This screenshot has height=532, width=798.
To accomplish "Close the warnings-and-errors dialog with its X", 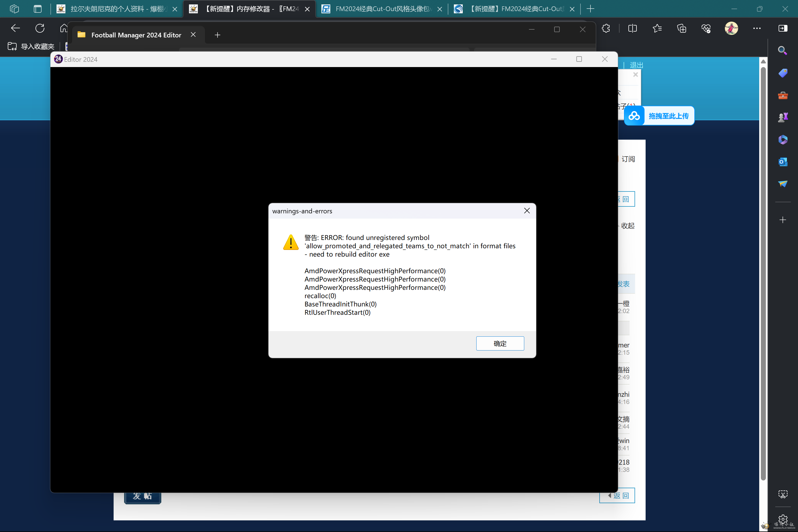I will [526, 211].
